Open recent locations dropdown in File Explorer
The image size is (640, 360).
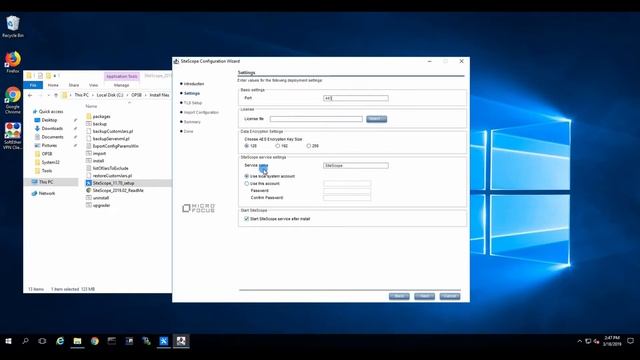(x=48, y=95)
